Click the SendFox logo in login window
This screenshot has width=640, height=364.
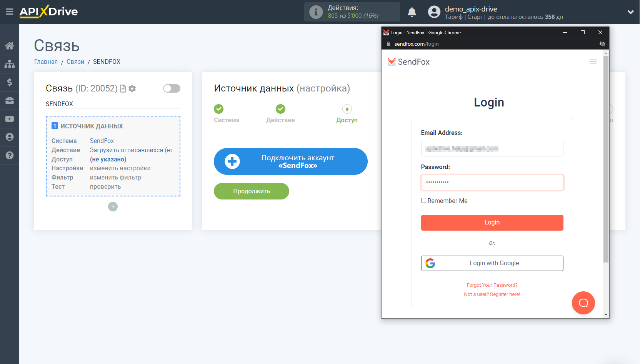(x=408, y=62)
